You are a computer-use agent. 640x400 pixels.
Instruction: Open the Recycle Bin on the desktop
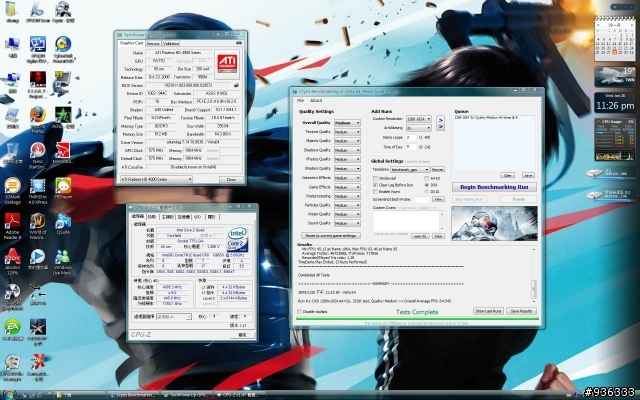(13, 151)
